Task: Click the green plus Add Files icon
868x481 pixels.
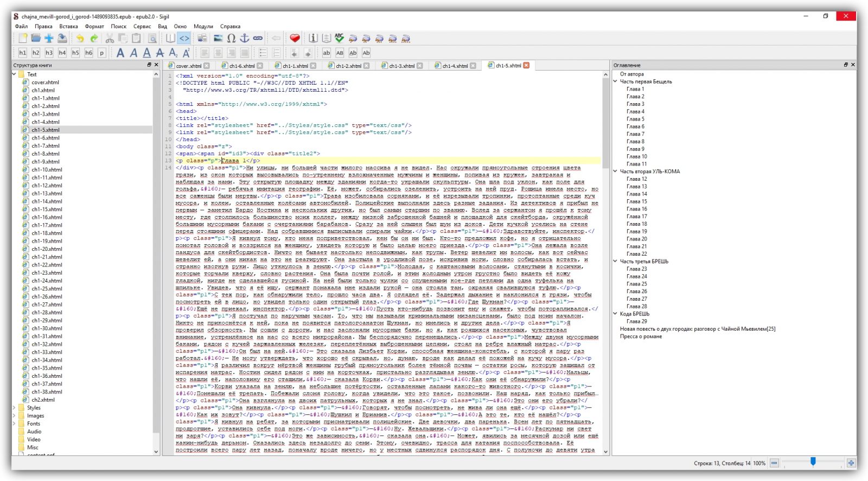Action: point(49,38)
